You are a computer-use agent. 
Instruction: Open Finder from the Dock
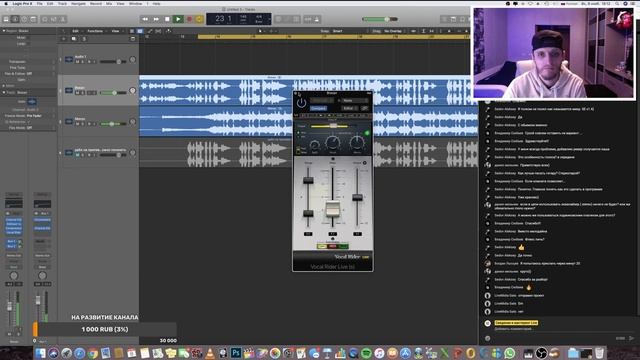(40, 353)
